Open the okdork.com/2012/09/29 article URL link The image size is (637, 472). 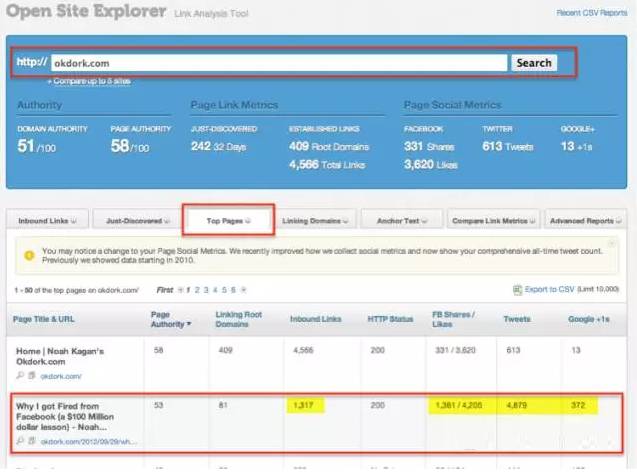pyautogui.click(x=89, y=442)
